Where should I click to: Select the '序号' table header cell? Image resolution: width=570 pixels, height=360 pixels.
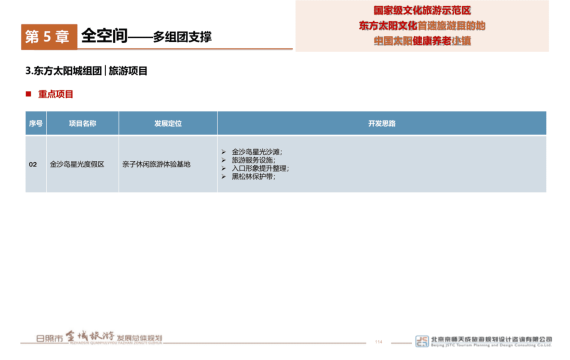point(36,123)
